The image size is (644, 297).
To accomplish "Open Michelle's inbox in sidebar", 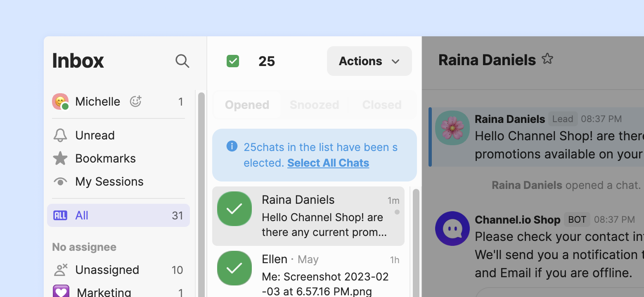I will [98, 101].
